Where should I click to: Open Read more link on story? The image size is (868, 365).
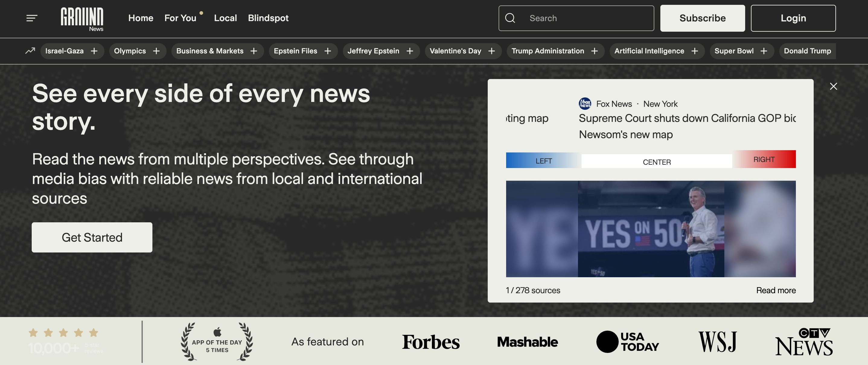click(x=776, y=290)
